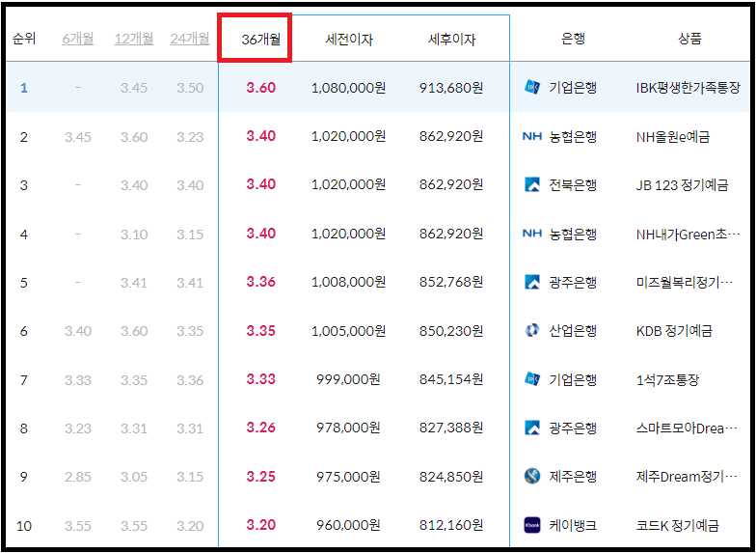Click the 산업은행 logo icon
The image size is (756, 553).
click(x=532, y=330)
